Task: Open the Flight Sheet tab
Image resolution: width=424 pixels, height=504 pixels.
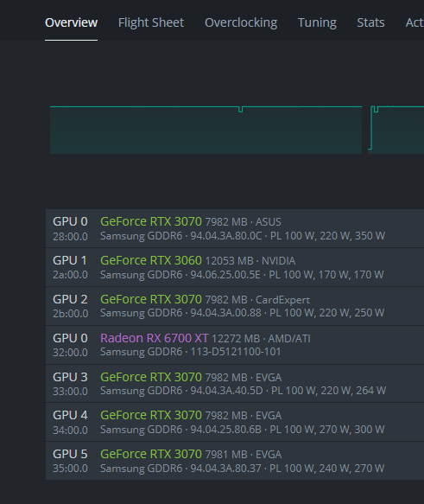Action: click(x=151, y=22)
